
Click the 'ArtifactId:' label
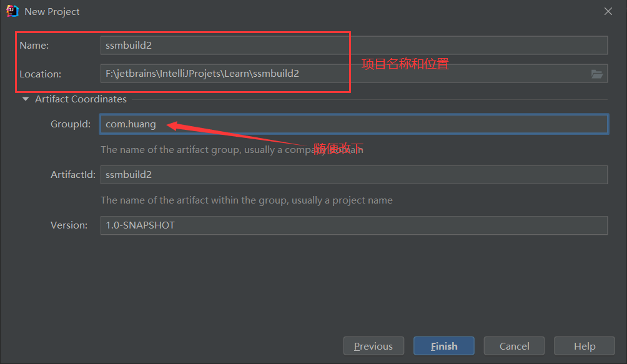(x=73, y=175)
